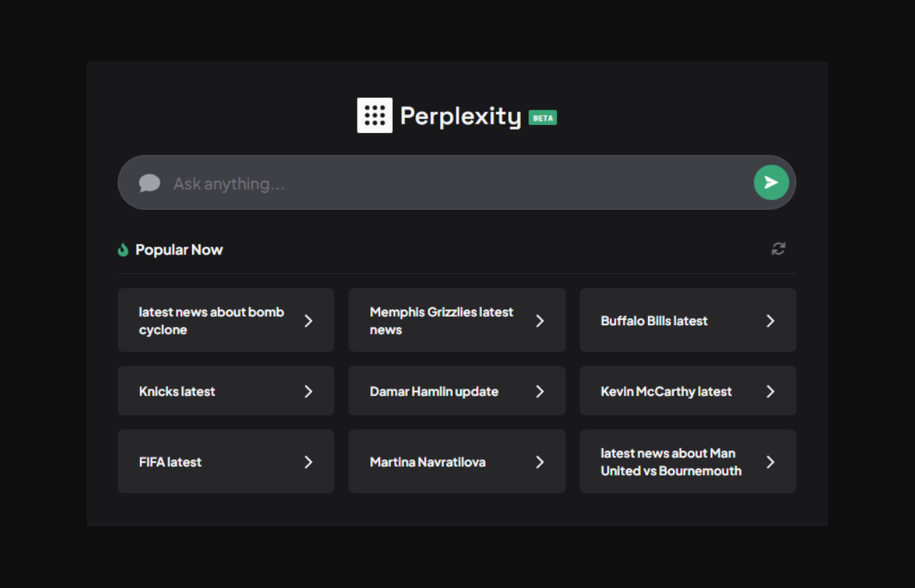Select the Martina Navratilova topic

(x=456, y=461)
